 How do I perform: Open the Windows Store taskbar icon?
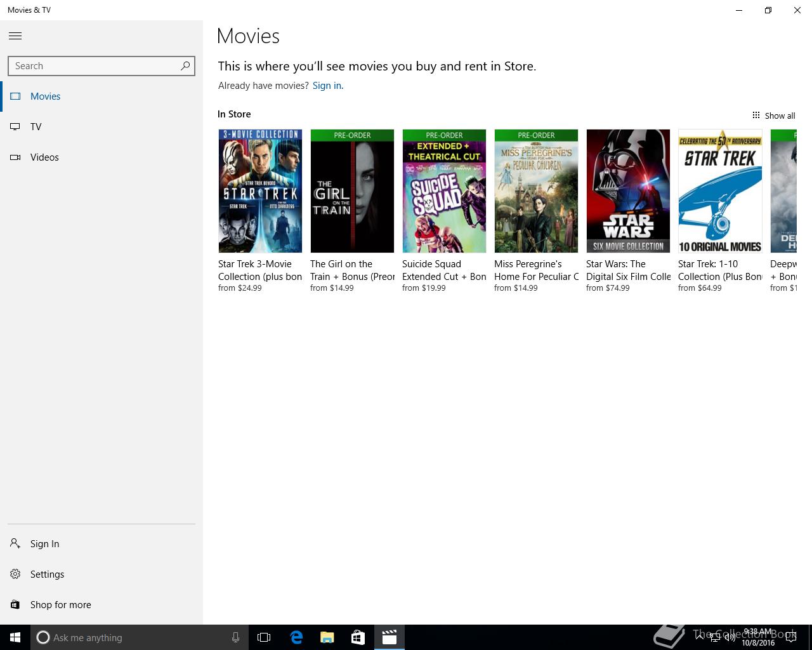point(358,637)
